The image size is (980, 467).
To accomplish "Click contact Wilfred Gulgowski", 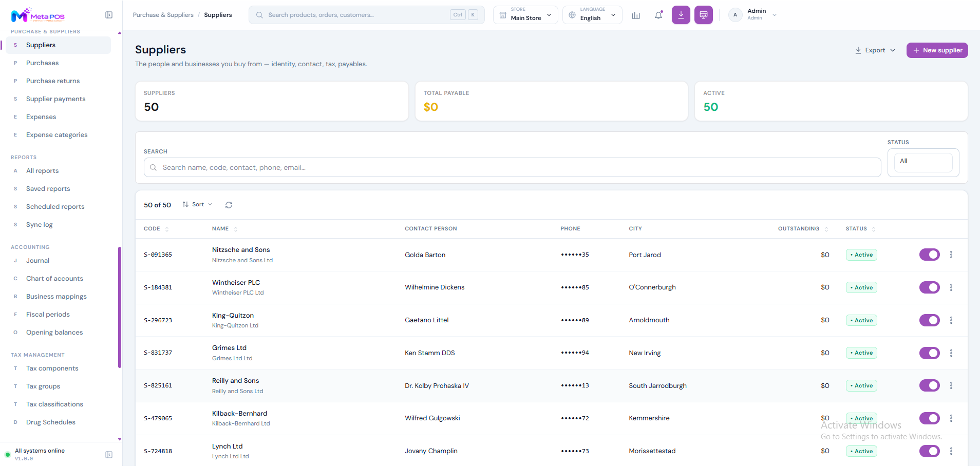I will pos(432,418).
